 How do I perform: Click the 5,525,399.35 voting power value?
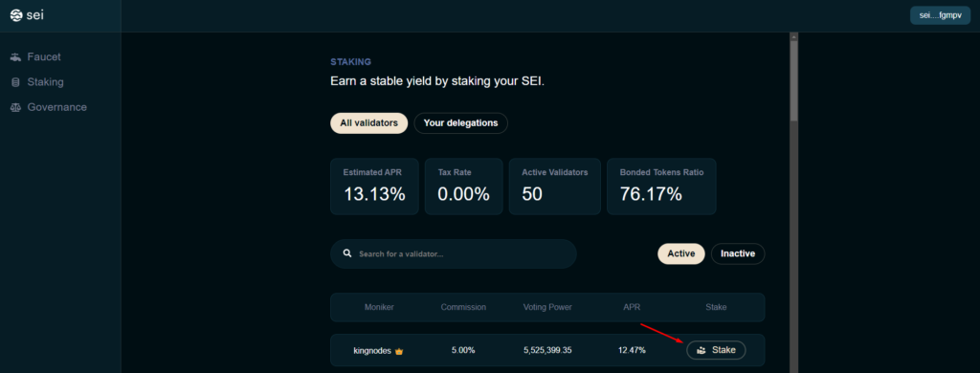point(547,350)
